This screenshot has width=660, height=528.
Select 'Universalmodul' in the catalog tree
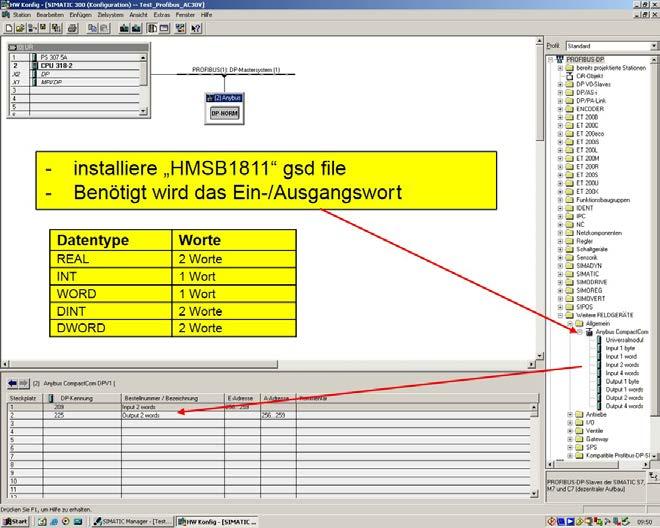625,340
